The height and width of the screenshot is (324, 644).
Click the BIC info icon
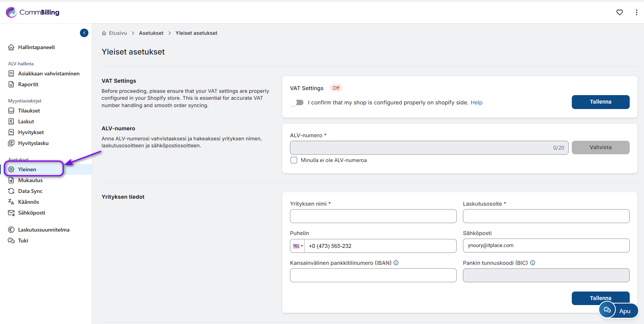[x=533, y=263]
